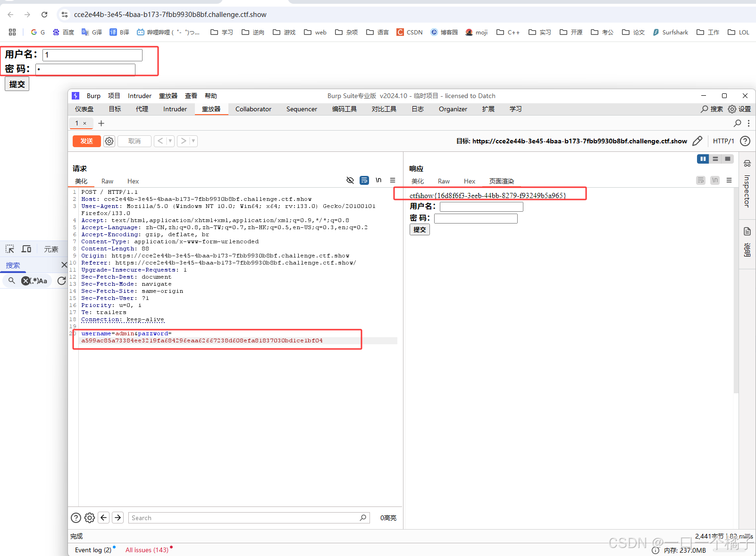
Task: Open request search settings gear
Action: 90,518
